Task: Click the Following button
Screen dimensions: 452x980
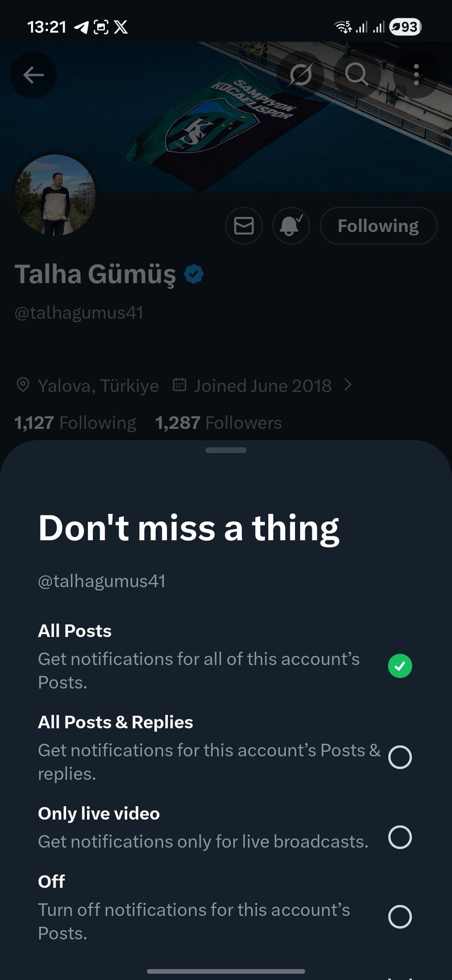Action: click(x=378, y=225)
